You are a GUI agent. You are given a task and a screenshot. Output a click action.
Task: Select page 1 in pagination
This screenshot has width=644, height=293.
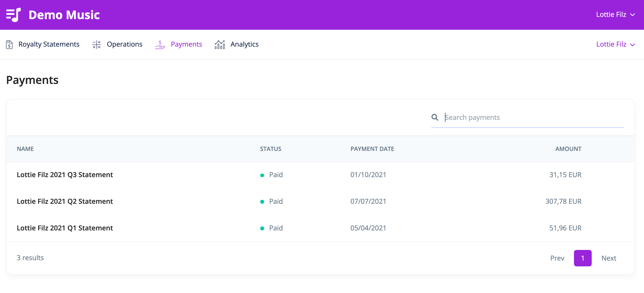click(x=582, y=258)
